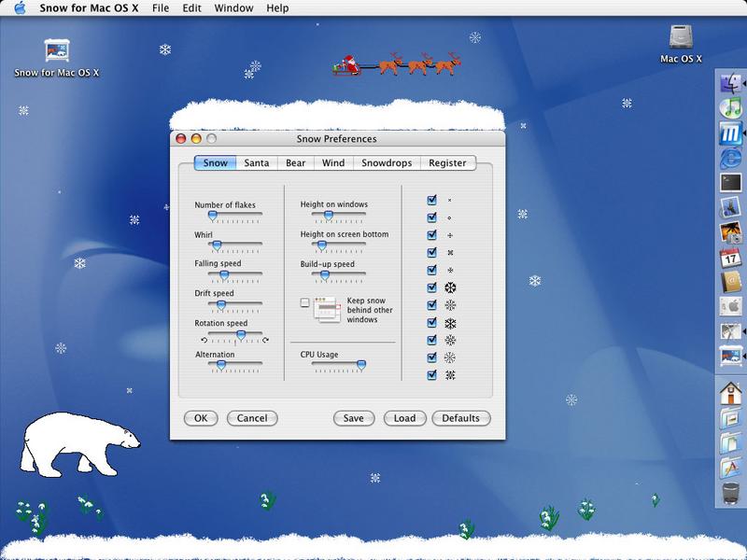The image size is (747, 560).
Task: Close the Snow Preferences window
Action: click(x=181, y=138)
